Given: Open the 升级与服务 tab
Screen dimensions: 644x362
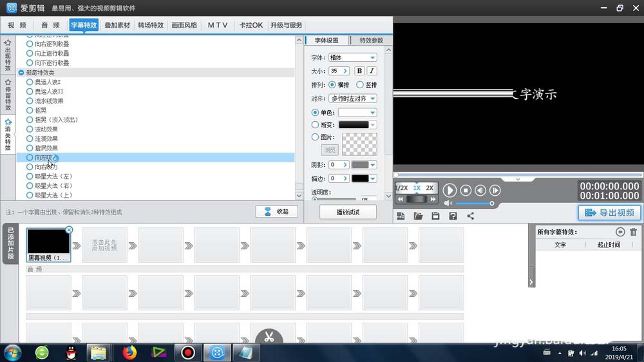Looking at the screenshot, I should point(287,25).
